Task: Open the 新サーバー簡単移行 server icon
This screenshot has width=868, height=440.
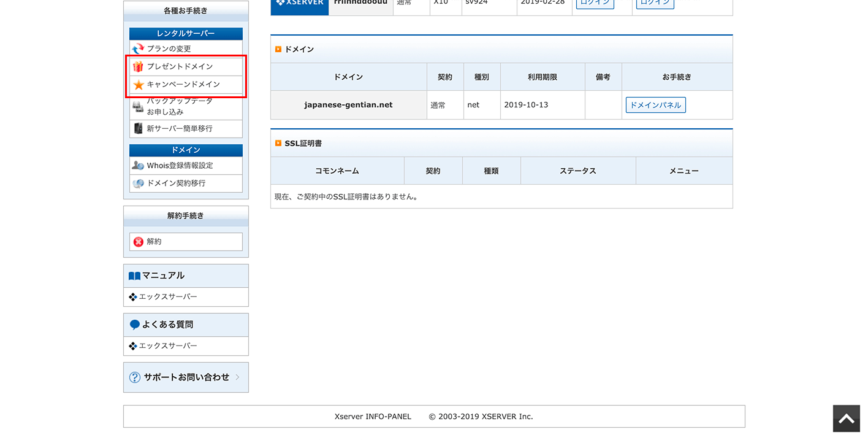Action: click(139, 128)
